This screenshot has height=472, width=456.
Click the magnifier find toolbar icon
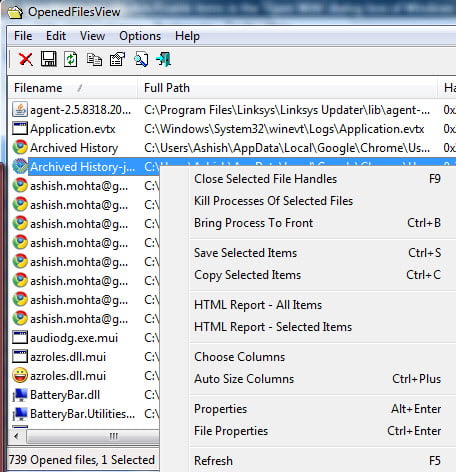[x=141, y=60]
